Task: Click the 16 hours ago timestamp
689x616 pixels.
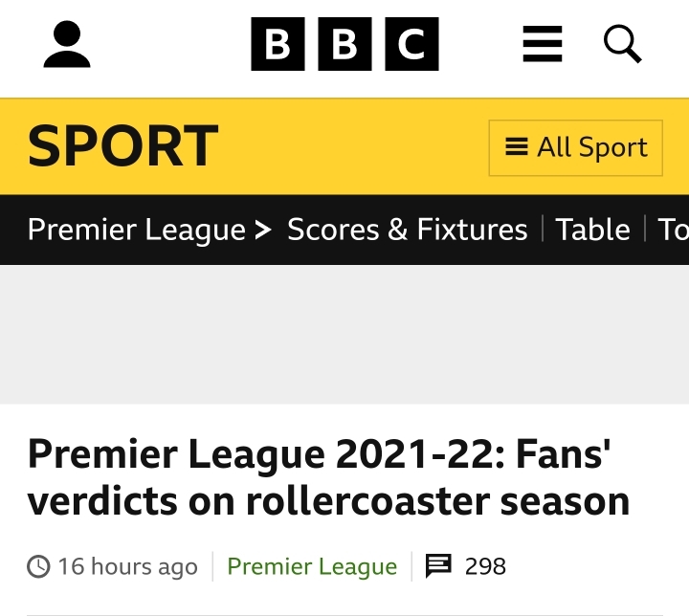Action: point(128,566)
